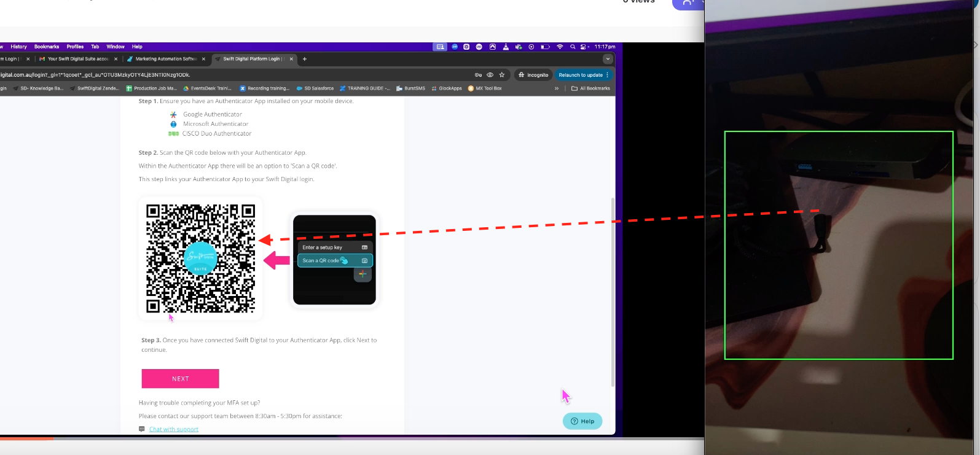Click the Microsoft Teams menu bar icon
This screenshot has height=455, width=980.
pos(519,47)
